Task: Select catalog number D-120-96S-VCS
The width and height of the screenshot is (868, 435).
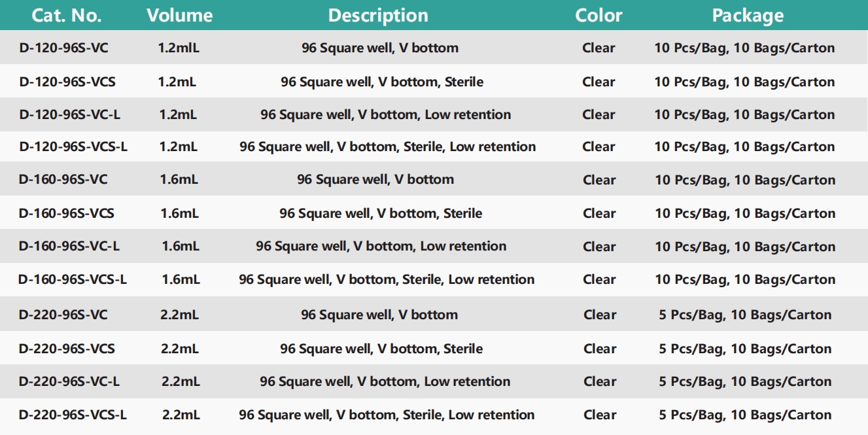Action: pyautogui.click(x=67, y=82)
